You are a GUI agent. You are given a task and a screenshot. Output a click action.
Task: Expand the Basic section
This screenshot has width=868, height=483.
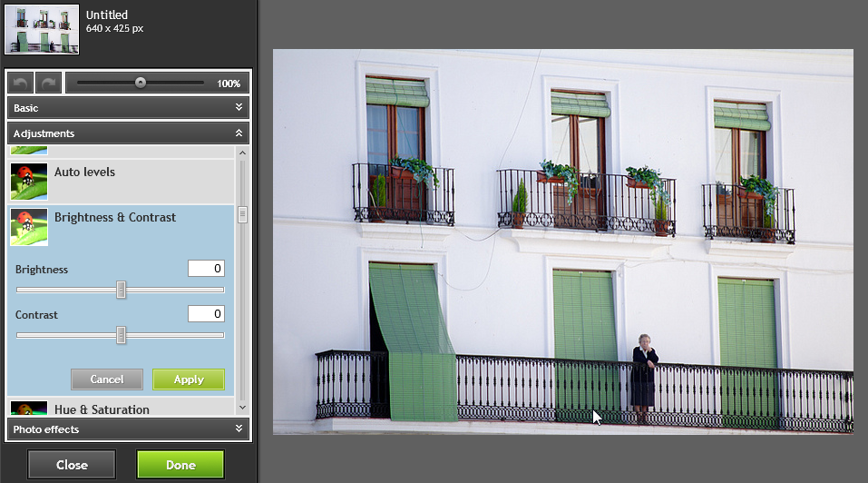(129, 108)
